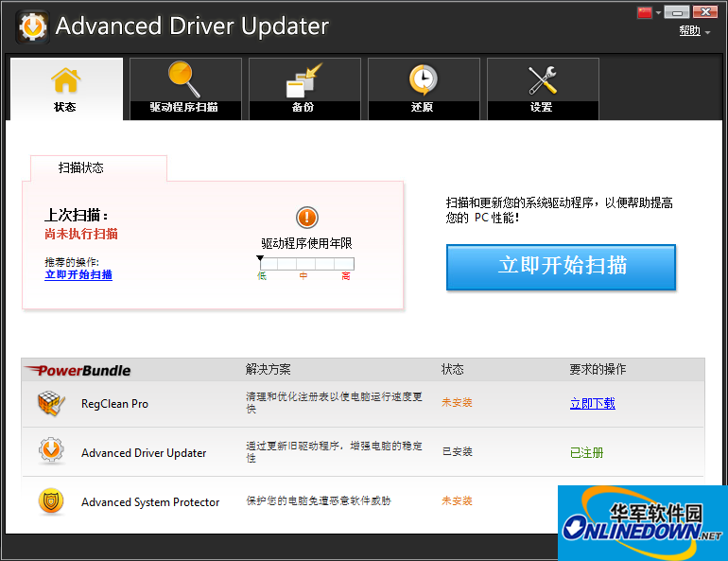This screenshot has height=561, width=728.
Task: Click the driver age gauge bar
Action: pos(307,264)
